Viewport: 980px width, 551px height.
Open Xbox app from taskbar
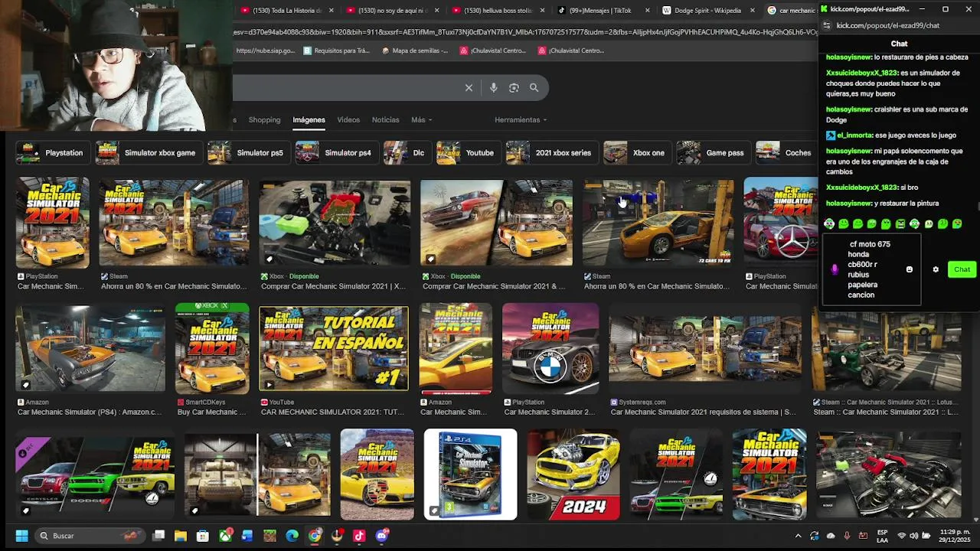226,536
